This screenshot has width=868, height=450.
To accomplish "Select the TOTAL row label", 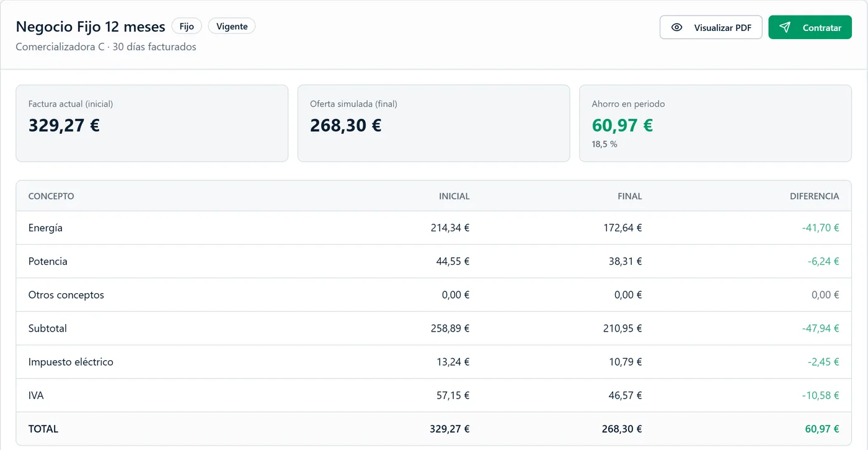I will tap(43, 429).
